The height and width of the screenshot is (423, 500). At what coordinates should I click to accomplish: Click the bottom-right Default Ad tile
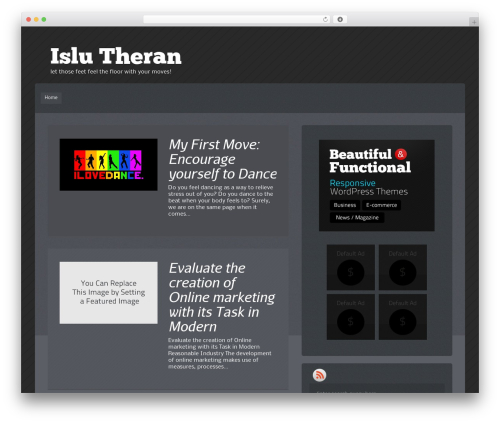pyautogui.click(x=403, y=317)
